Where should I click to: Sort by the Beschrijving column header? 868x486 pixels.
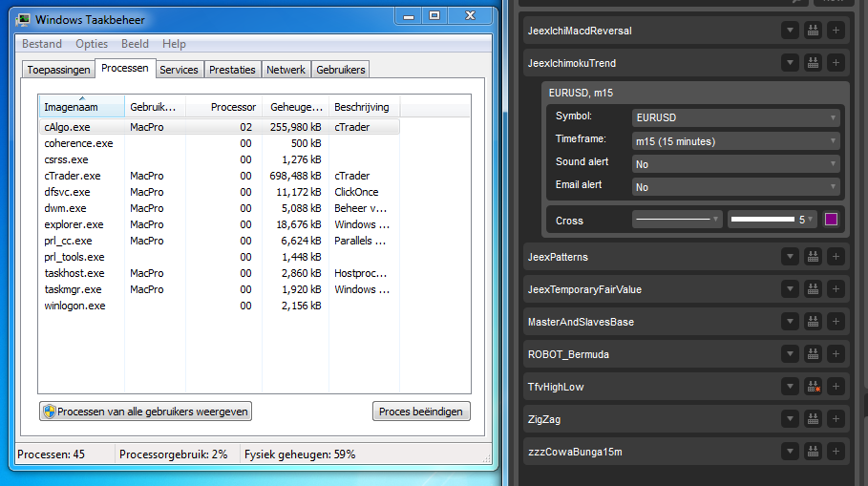point(364,107)
